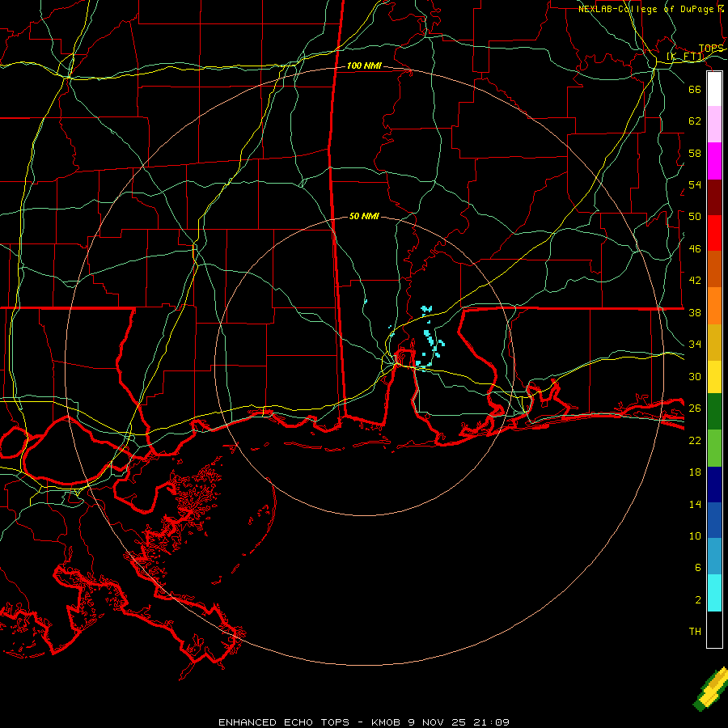Click the 14 legend value
The width and height of the screenshot is (728, 728).
pyautogui.click(x=695, y=505)
